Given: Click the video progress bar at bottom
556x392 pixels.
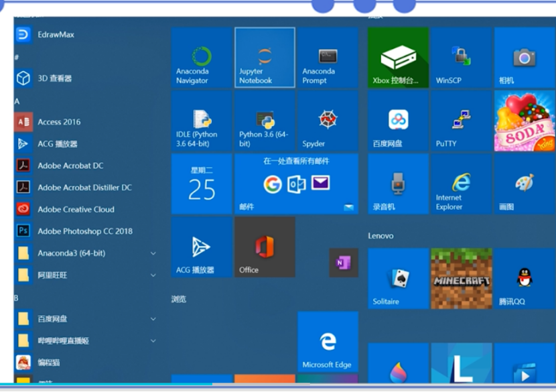Looking at the screenshot, I should click(x=278, y=384).
